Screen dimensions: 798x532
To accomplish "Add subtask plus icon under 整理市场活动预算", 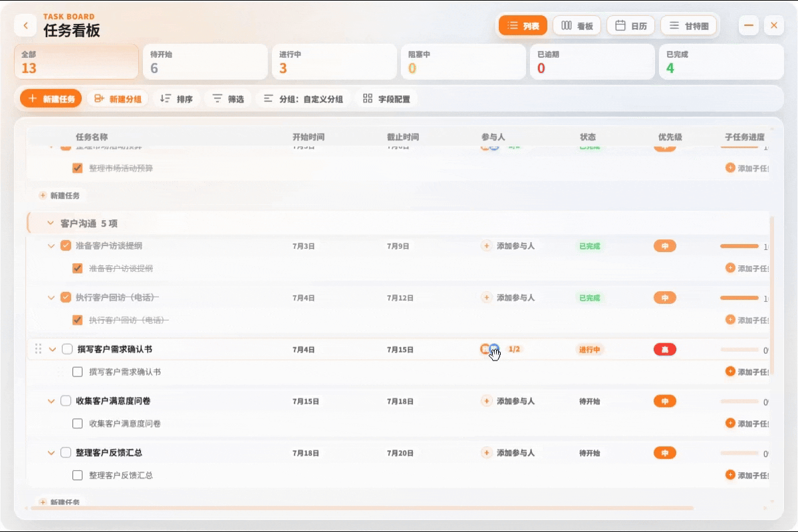I will [730, 168].
